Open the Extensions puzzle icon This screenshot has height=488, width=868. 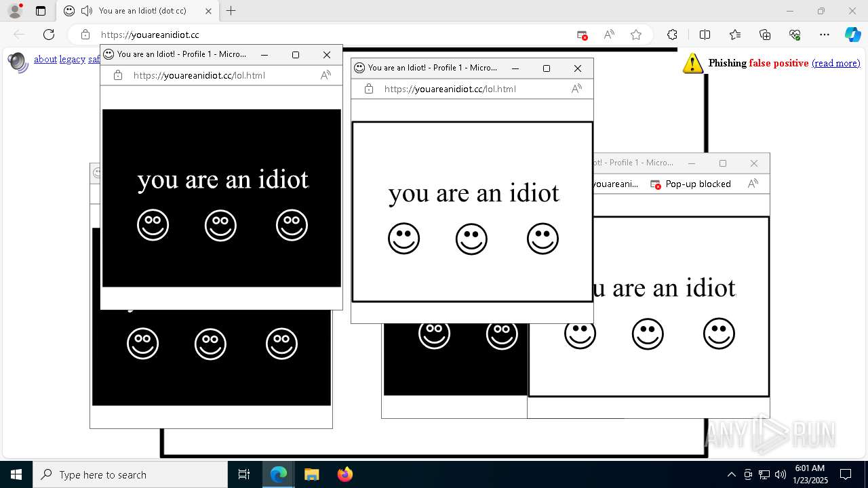[672, 35]
